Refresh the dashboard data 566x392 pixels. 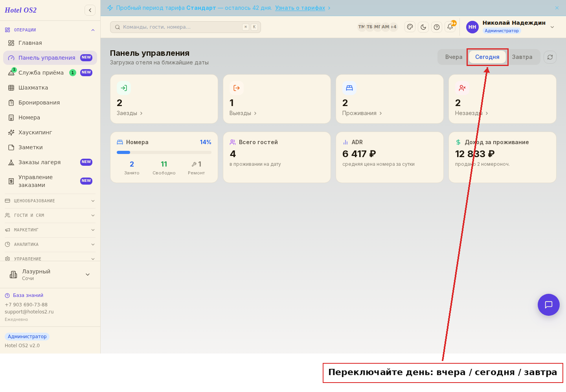(550, 57)
